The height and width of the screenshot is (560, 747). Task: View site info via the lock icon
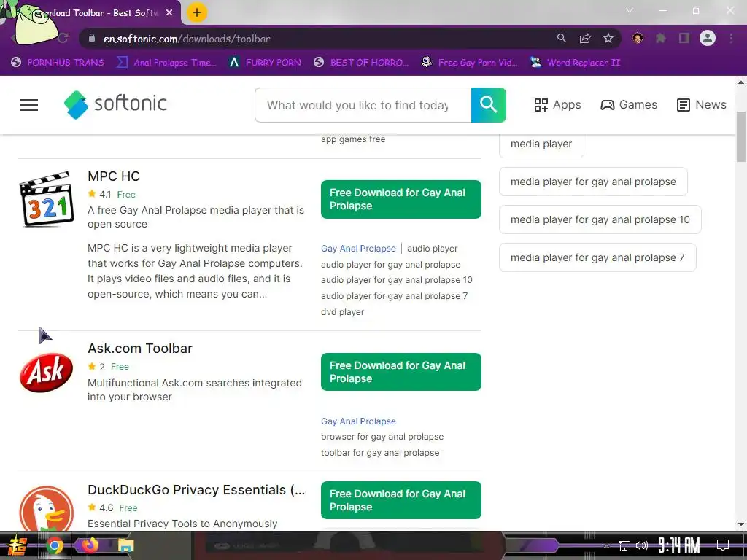coord(92,39)
